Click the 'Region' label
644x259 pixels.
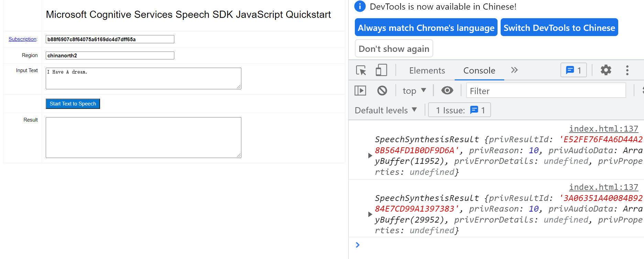coord(30,55)
